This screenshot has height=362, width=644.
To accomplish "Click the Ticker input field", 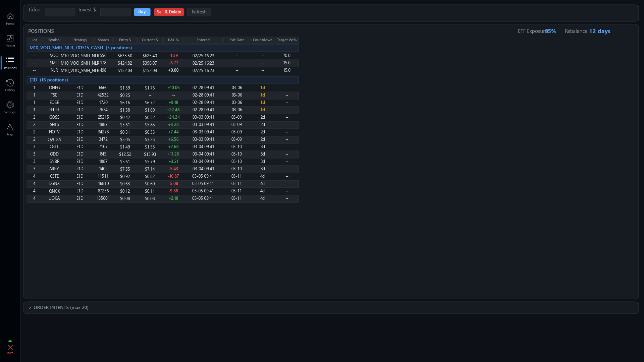I will (x=60, y=12).
